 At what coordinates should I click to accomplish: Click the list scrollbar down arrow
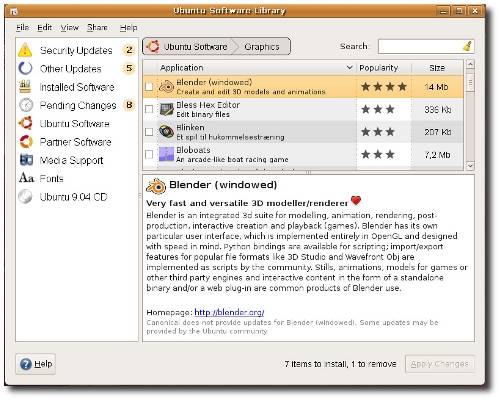pyautogui.click(x=470, y=166)
